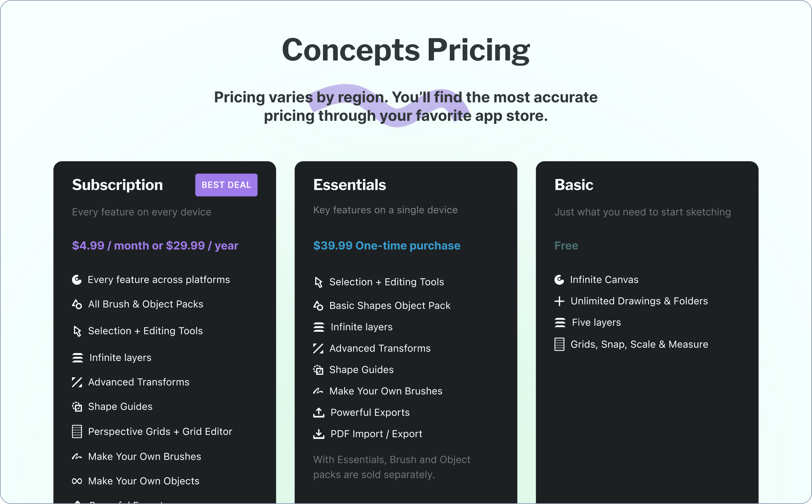Click the infinity icon beside Make Your Own Objects
The width and height of the screenshot is (812, 504).
click(x=77, y=481)
